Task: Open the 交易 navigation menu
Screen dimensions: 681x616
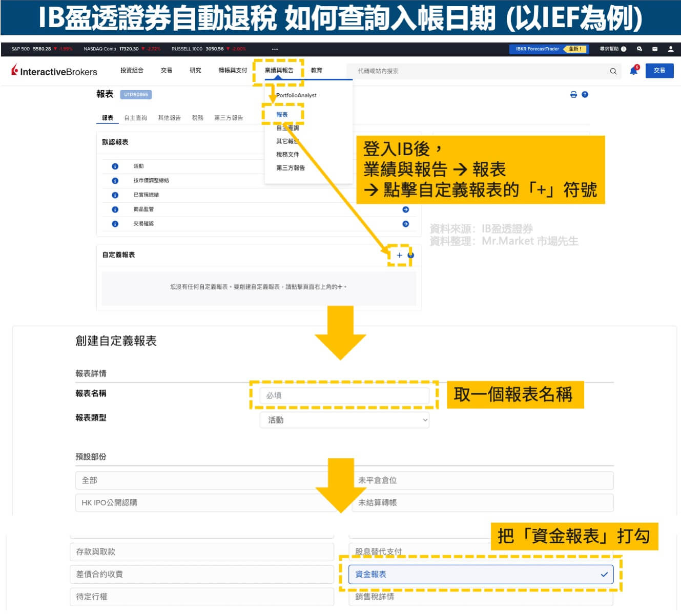Action: pyautogui.click(x=167, y=70)
